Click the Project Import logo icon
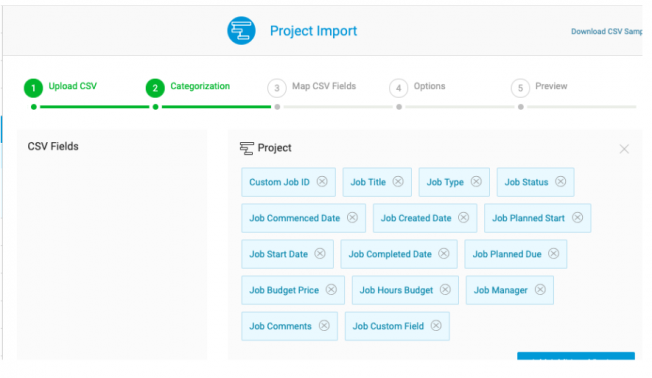The height and width of the screenshot is (378, 652). [x=241, y=31]
